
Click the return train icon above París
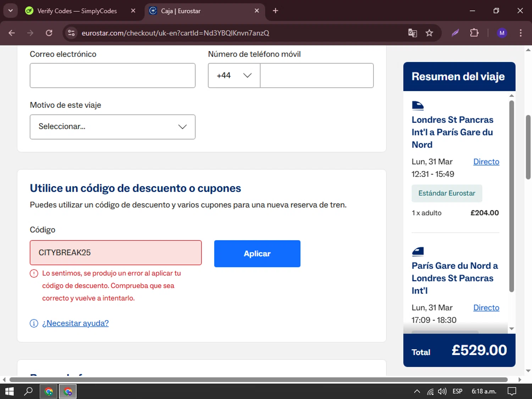point(418,251)
